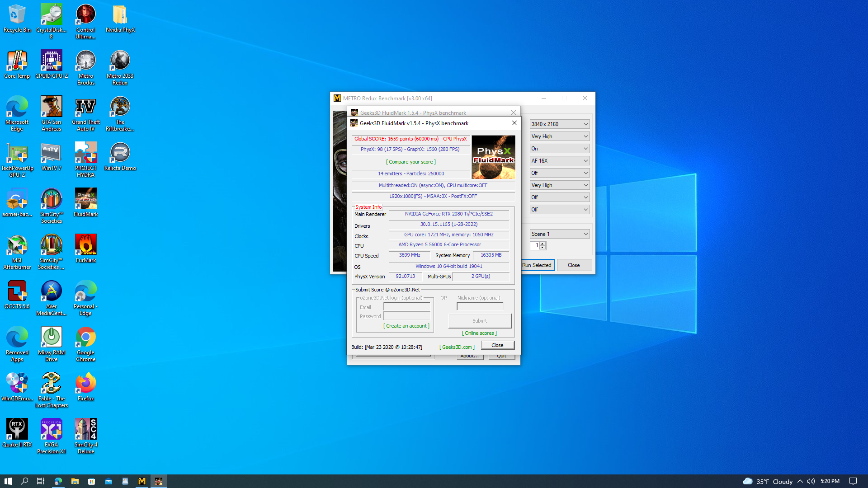Image resolution: width=868 pixels, height=488 pixels.
Task: Open the Very High dropdown below AF 16X
Action: tap(560, 185)
